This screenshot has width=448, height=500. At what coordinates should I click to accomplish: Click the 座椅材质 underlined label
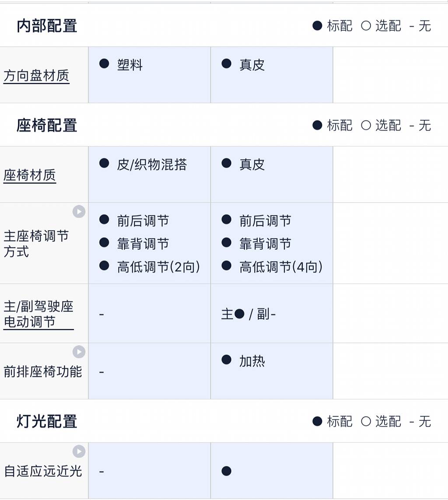pyautogui.click(x=30, y=176)
